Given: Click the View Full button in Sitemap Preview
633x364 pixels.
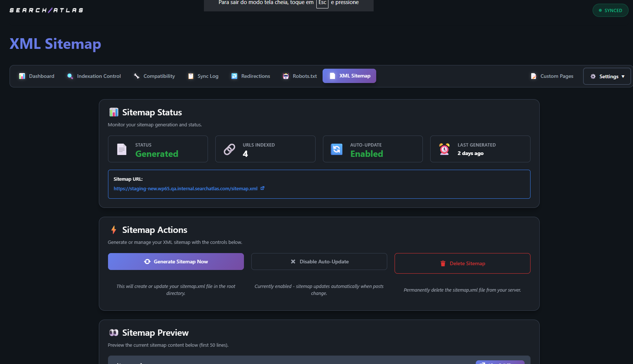Looking at the screenshot, I should click(x=500, y=363).
